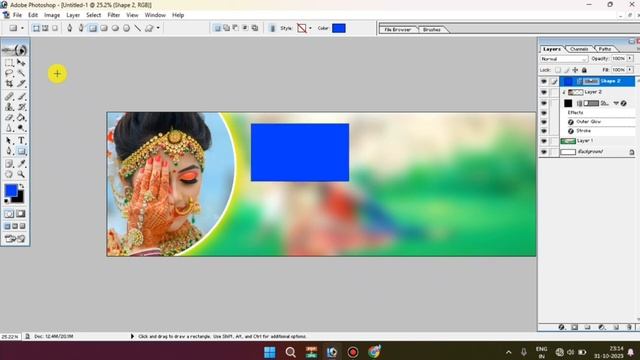Hide the Background layer

(x=544, y=152)
